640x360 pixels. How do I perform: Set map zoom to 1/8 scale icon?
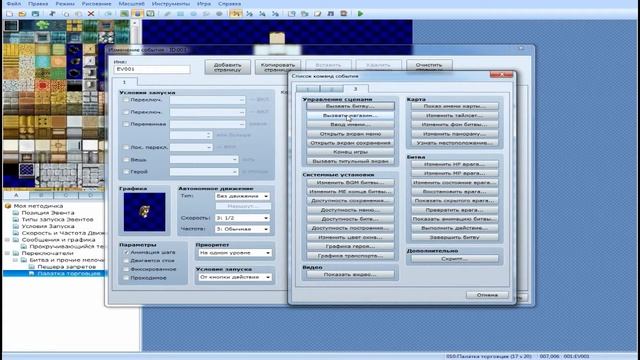pos(276,13)
